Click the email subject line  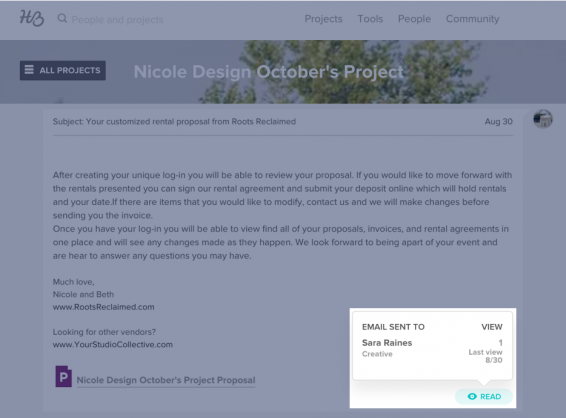click(174, 122)
